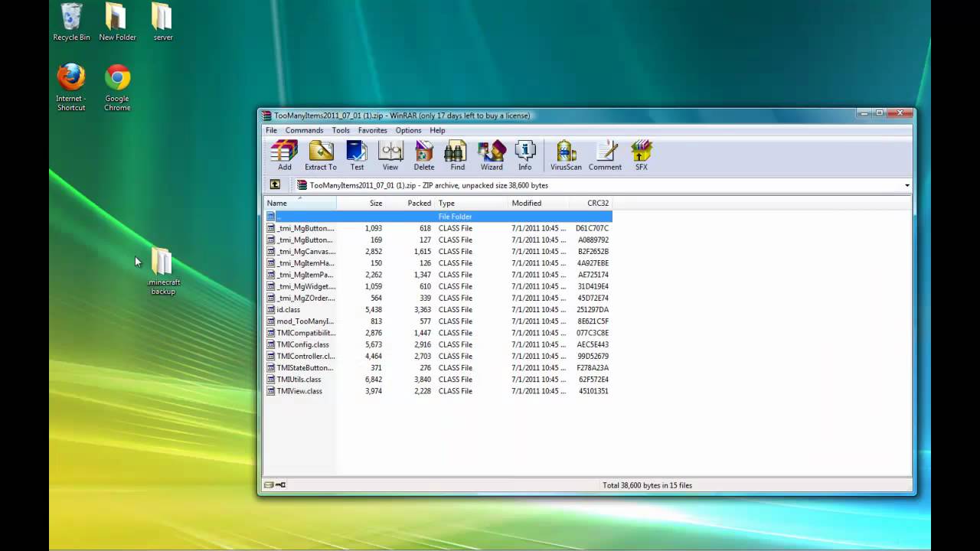
Task: Click the packed value 3,363
Action: [423, 309]
